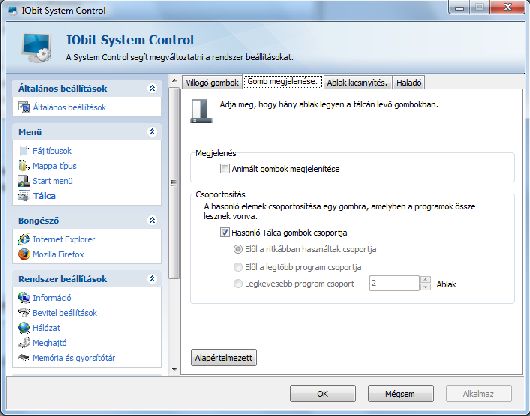Click the Memória és gyorsítótár icon
The height and width of the screenshot is (416, 530).
tap(24, 358)
